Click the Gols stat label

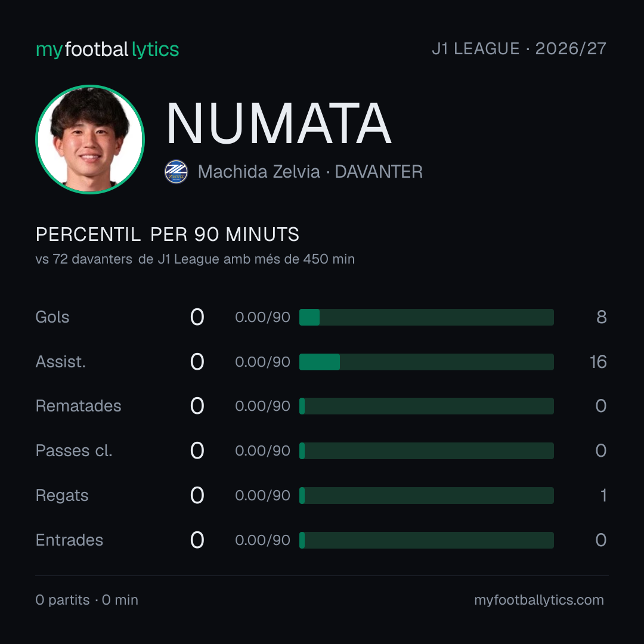[52, 317]
